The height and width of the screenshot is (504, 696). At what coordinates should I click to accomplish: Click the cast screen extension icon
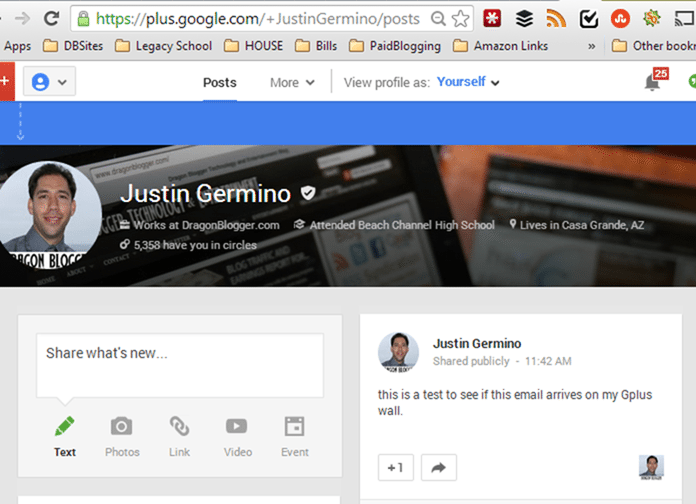684,19
